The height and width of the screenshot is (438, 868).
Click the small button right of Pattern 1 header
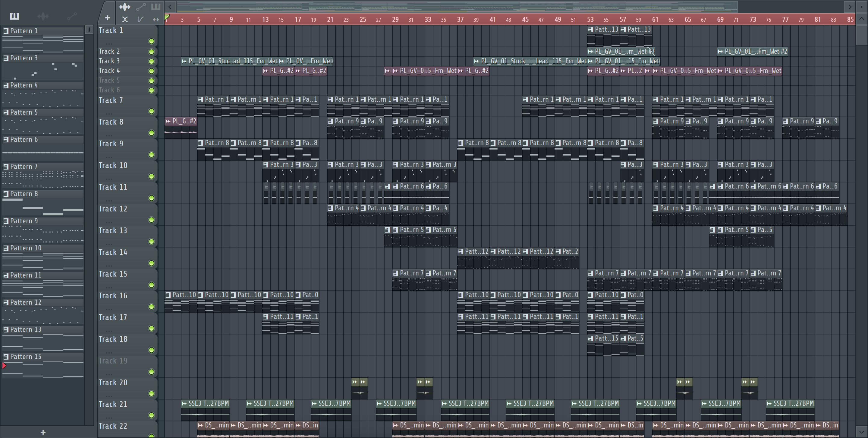click(89, 30)
